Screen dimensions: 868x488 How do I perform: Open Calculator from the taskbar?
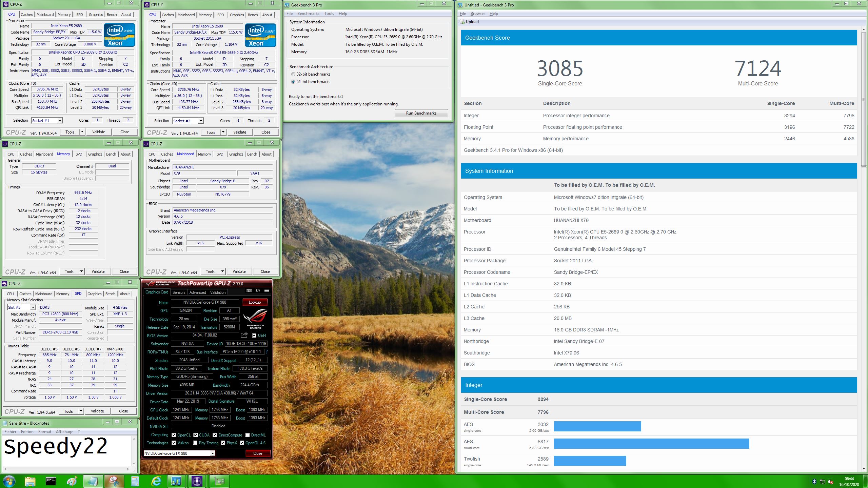135,481
